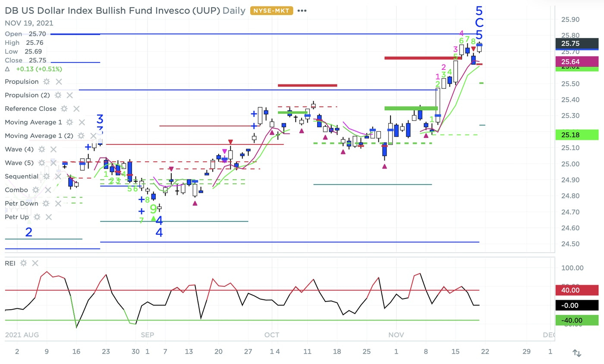The image size is (604, 364).
Task: Click the 25.64 magenta price tag
Action: [x=577, y=62]
